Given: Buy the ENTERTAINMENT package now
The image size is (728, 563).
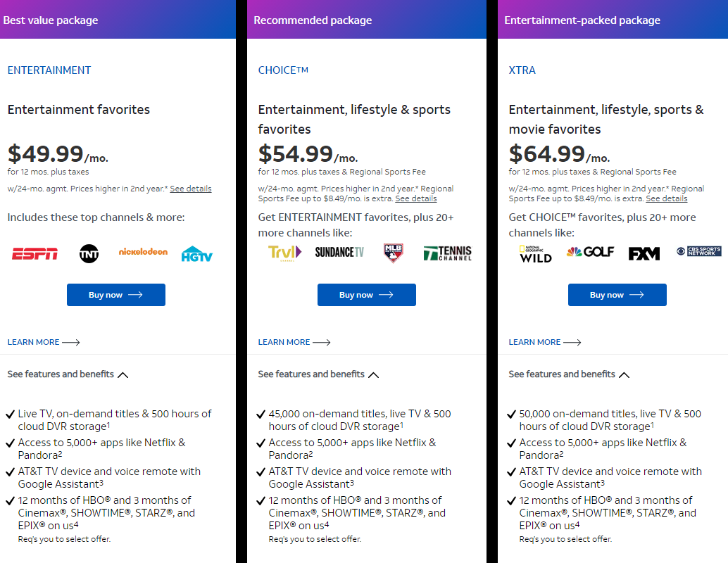Looking at the screenshot, I should tap(116, 295).
